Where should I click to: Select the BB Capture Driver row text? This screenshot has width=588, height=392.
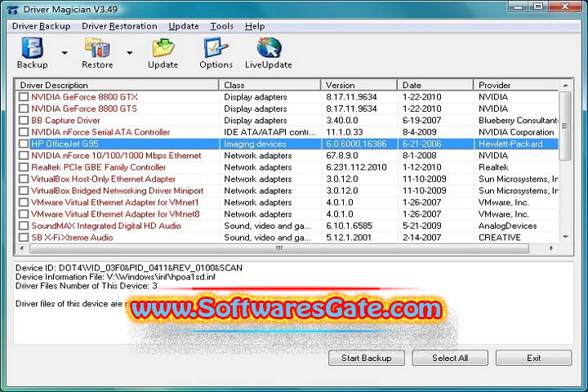[65, 120]
